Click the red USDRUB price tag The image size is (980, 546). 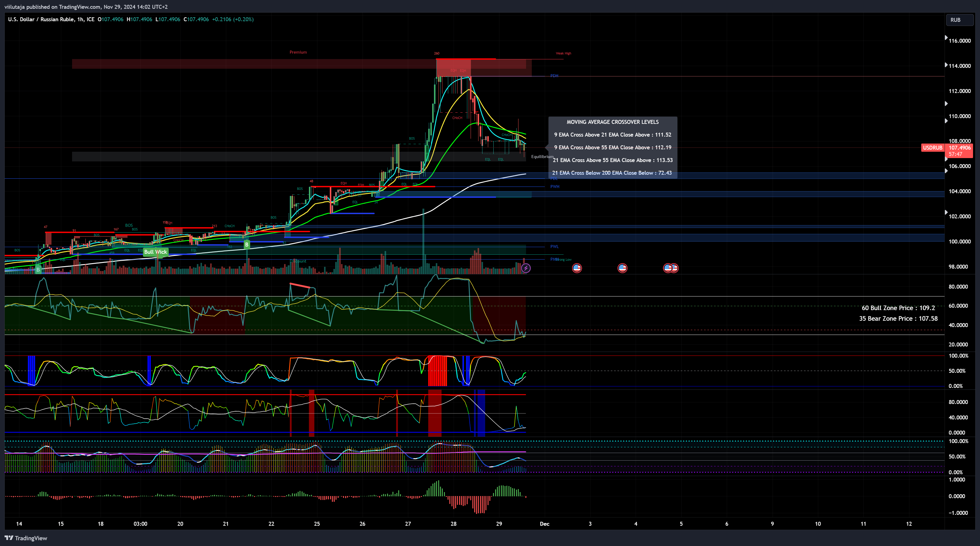pyautogui.click(x=932, y=148)
